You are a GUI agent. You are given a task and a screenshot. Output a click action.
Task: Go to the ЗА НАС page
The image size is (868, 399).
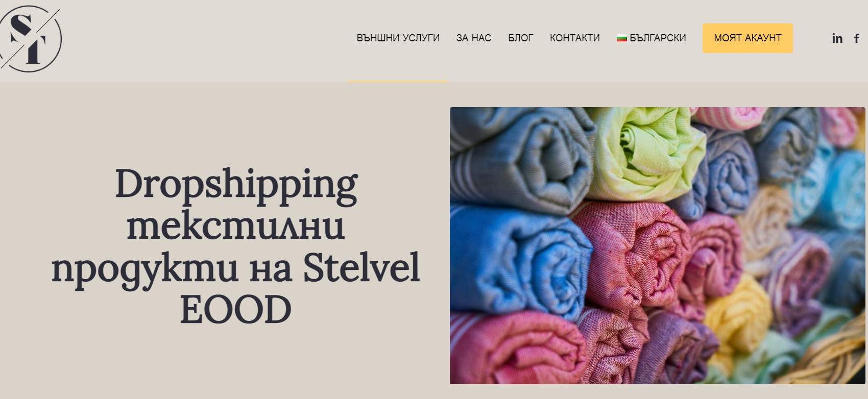[x=474, y=38]
